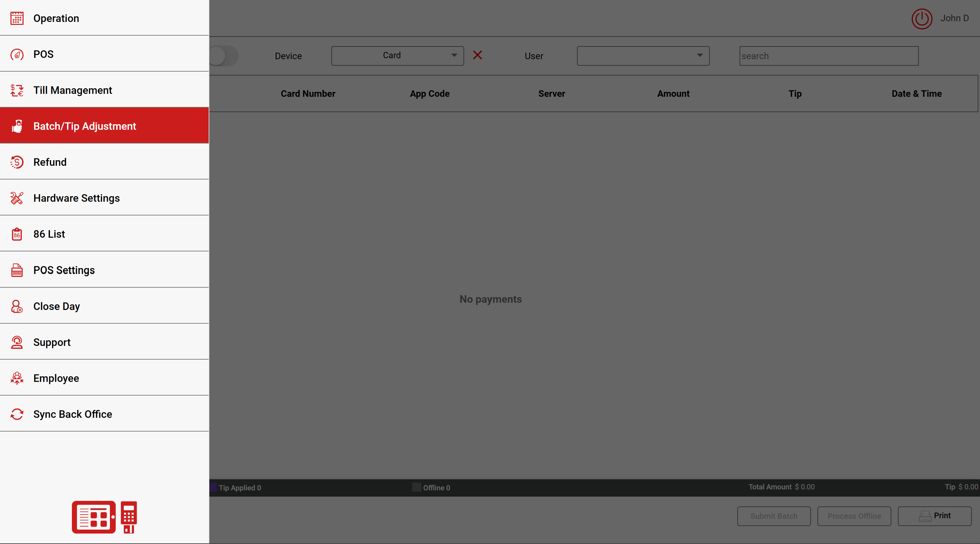Click the Offline legend checkbox square
This screenshot has height=544, width=980.
417,487
